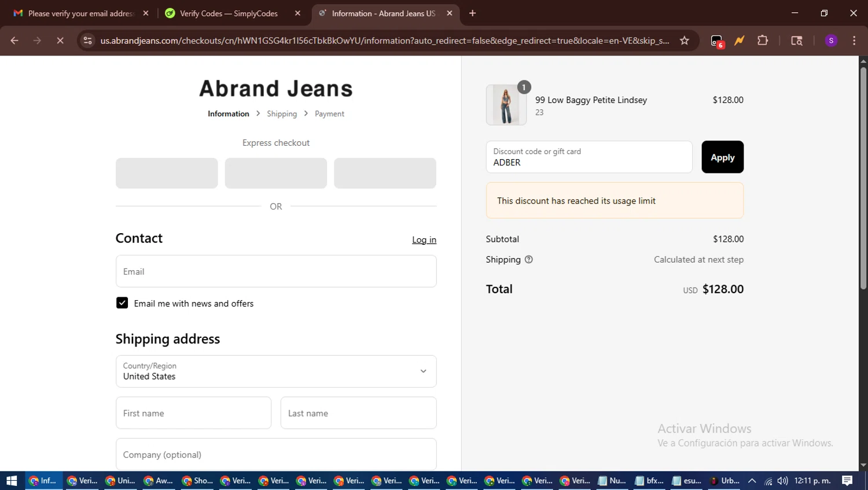Screen dimensions: 868x490
Task: Show hidden system tray icons
Action: (752, 481)
